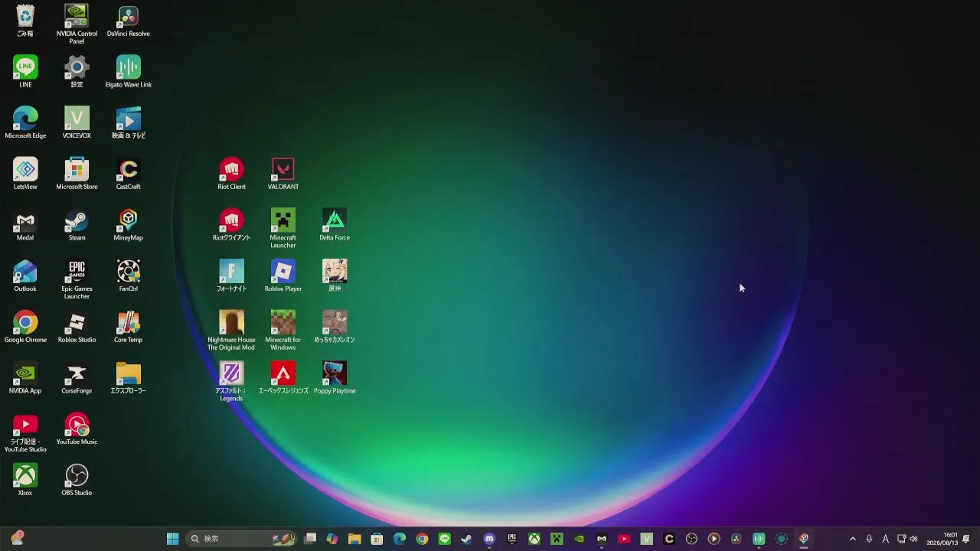
Task: Select the CurseForge desktop icon
Action: tap(77, 378)
